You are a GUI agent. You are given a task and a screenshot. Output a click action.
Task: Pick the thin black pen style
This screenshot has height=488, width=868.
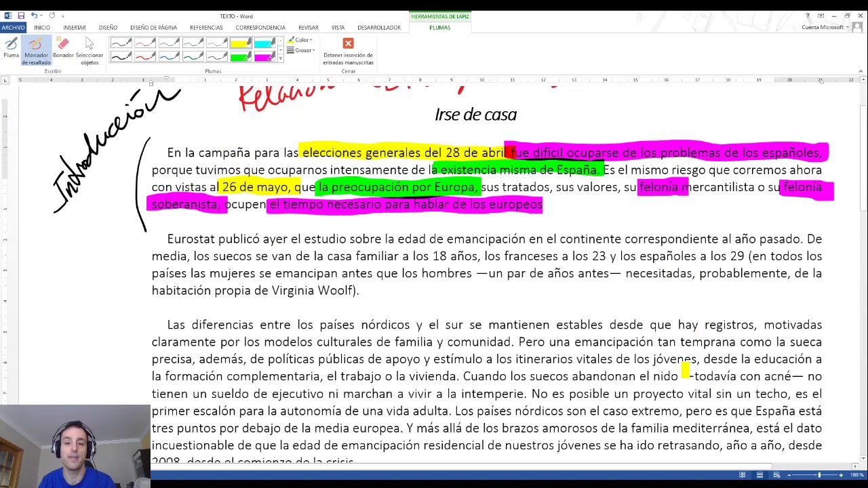click(121, 44)
